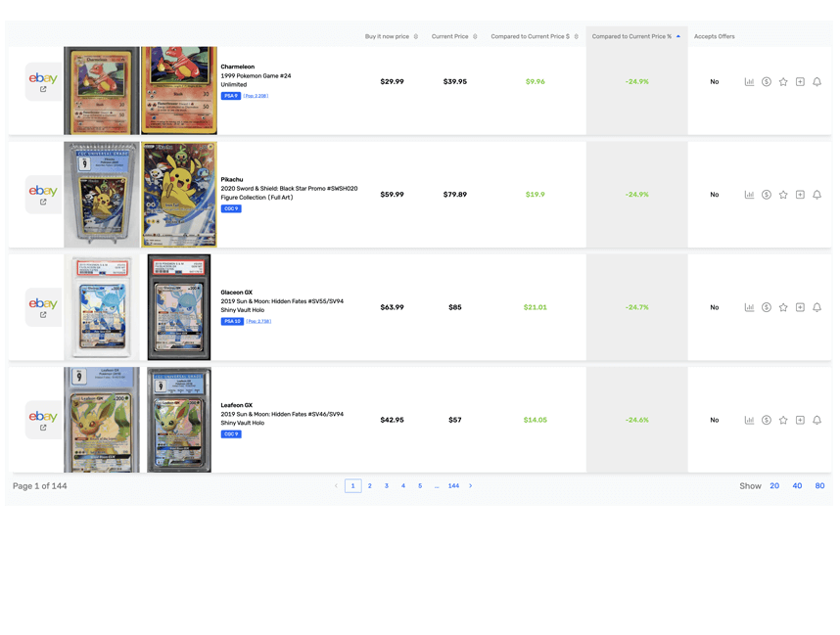Jump to last page 144
The height and width of the screenshot is (635, 840).
pos(453,485)
